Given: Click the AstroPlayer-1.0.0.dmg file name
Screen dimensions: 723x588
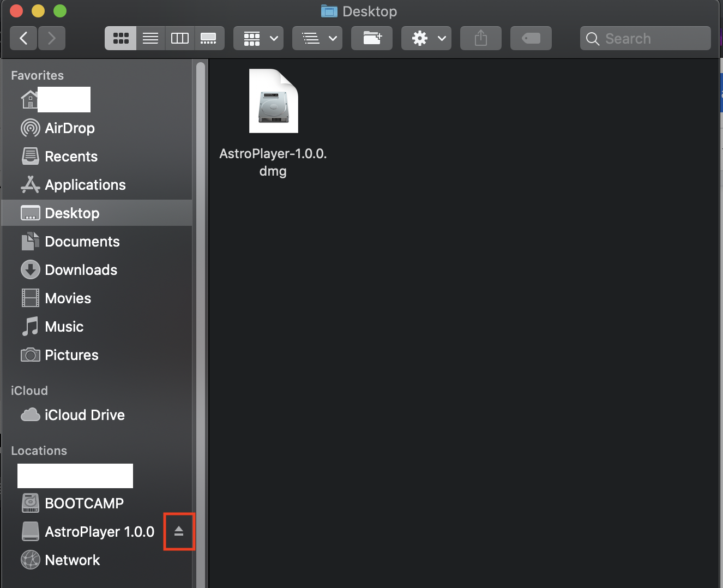Looking at the screenshot, I should click(273, 163).
